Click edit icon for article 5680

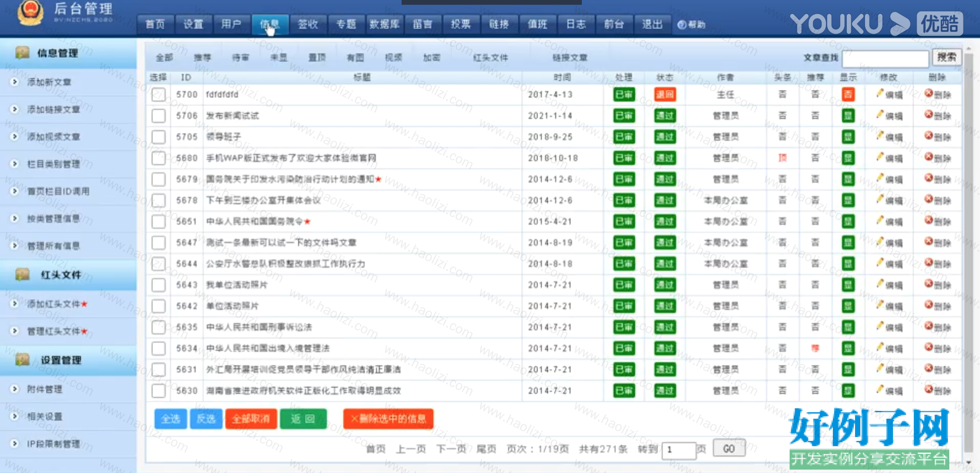tap(880, 157)
